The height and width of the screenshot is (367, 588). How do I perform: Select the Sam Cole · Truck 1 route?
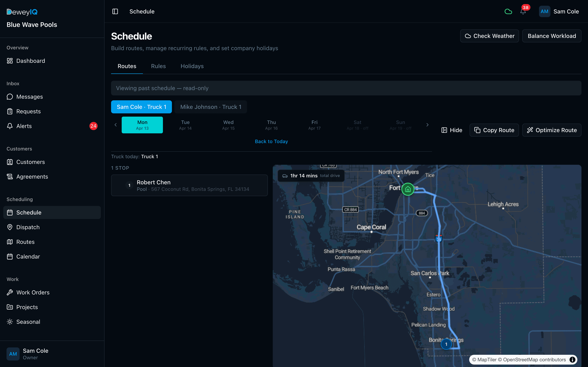(141, 107)
